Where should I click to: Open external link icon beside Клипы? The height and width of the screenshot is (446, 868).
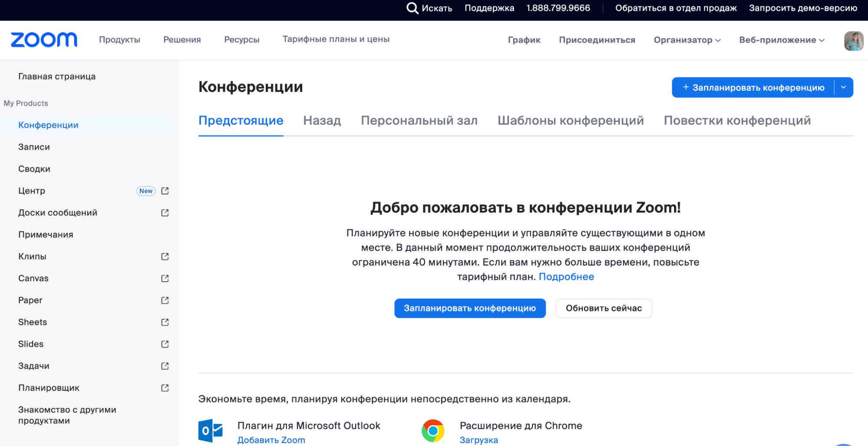click(x=165, y=256)
